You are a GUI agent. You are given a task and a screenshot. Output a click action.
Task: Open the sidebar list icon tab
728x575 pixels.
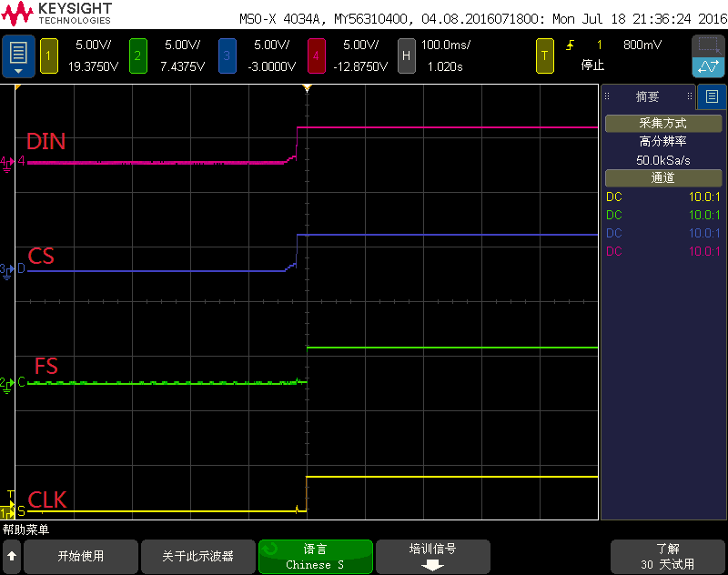(x=712, y=96)
